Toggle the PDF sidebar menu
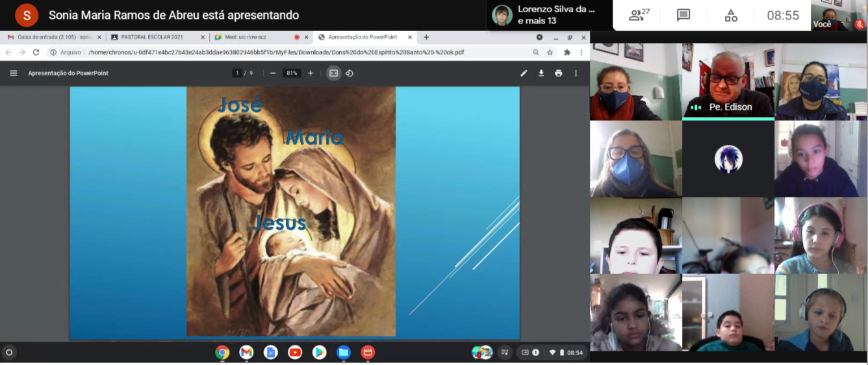 coord(14,73)
